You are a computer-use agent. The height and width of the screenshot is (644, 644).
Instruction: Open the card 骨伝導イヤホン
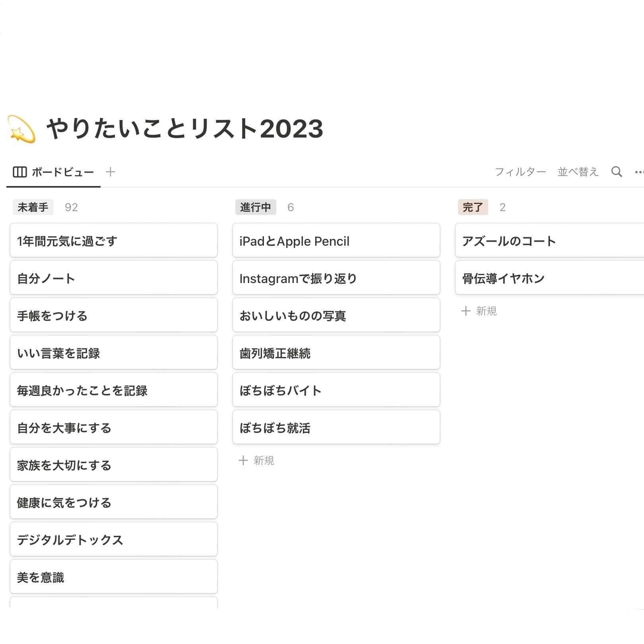549,278
